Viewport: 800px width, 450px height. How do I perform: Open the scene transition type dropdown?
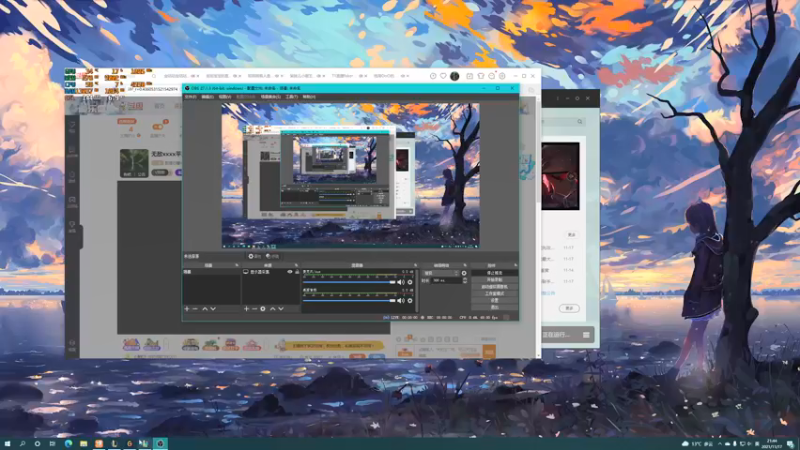point(440,273)
